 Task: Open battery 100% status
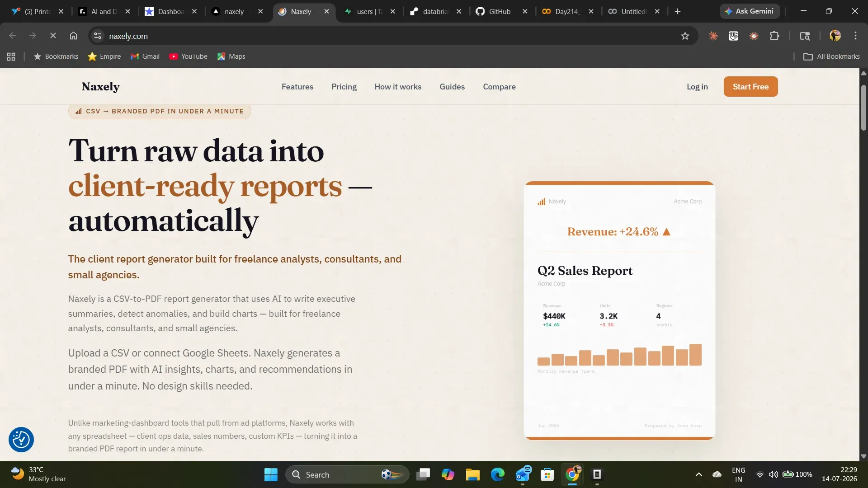point(797,474)
